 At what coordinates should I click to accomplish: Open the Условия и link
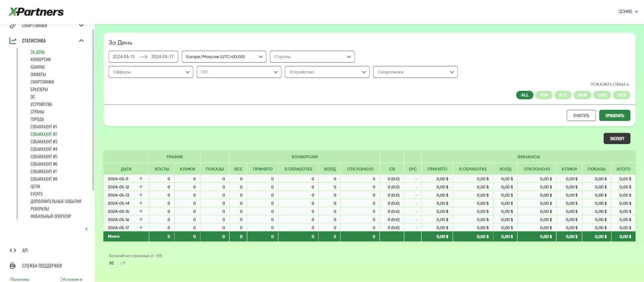(x=72, y=279)
